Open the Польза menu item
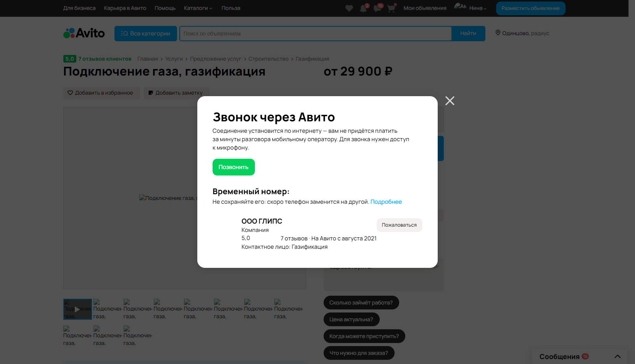The image size is (635, 364). tap(231, 8)
